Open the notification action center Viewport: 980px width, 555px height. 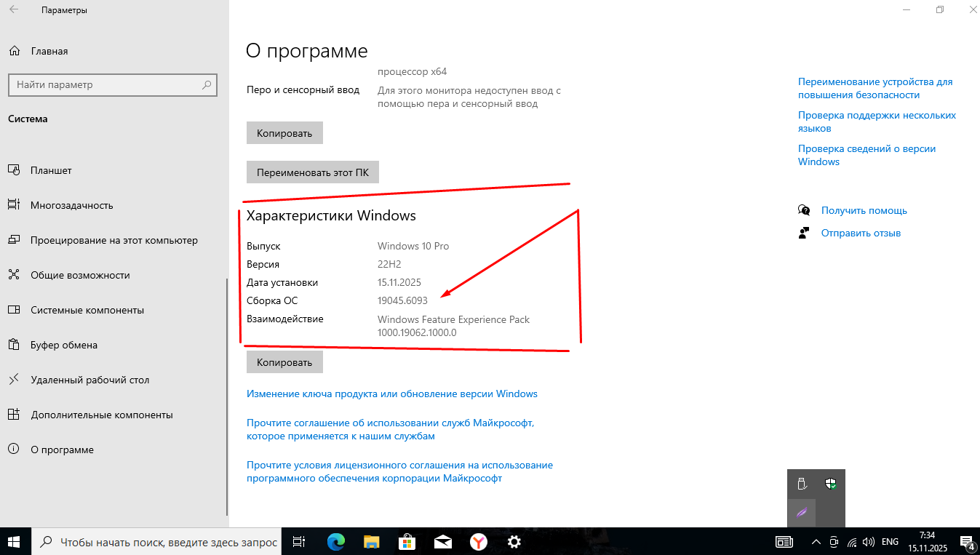tap(968, 542)
